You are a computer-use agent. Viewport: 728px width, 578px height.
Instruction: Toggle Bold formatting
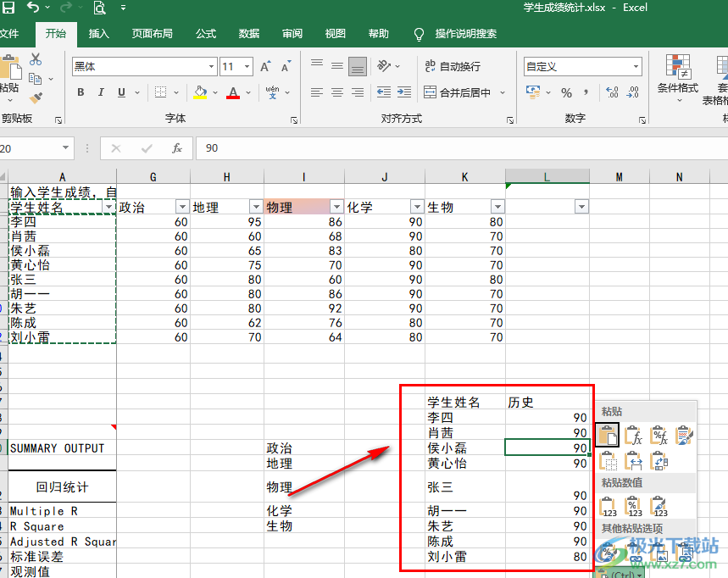(81, 92)
